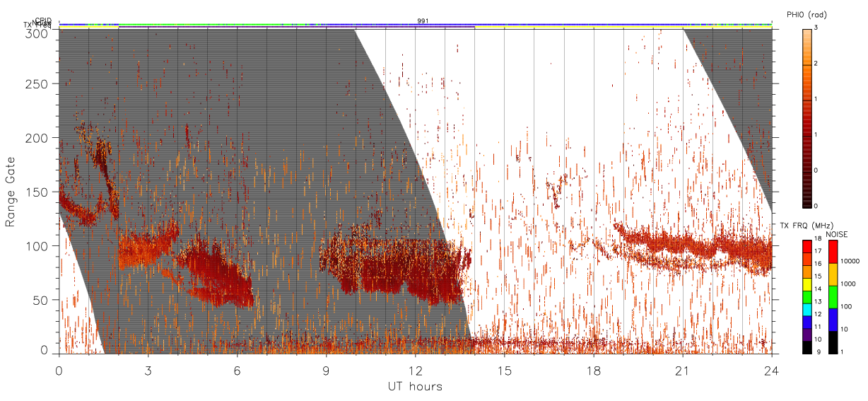Screen dimensions: 868x401
Task: Click the '1' label in the NOISE legend
Action: 842,351
